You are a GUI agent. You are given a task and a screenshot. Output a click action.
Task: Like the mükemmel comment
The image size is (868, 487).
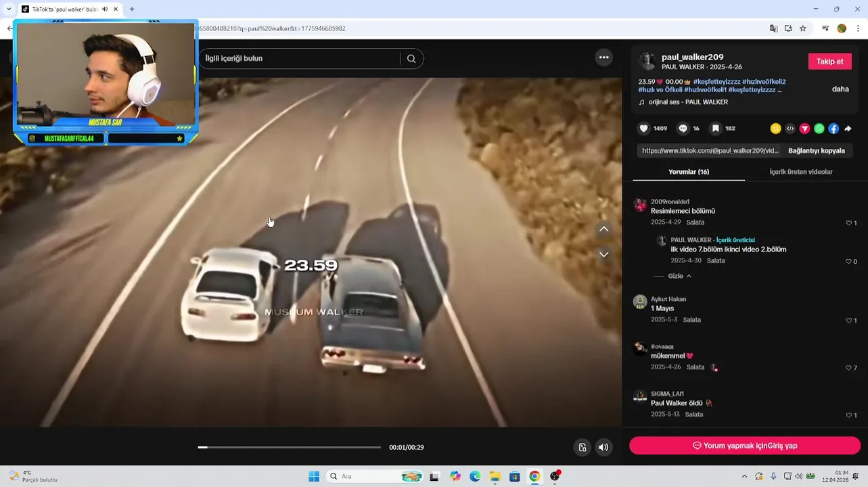(850, 368)
